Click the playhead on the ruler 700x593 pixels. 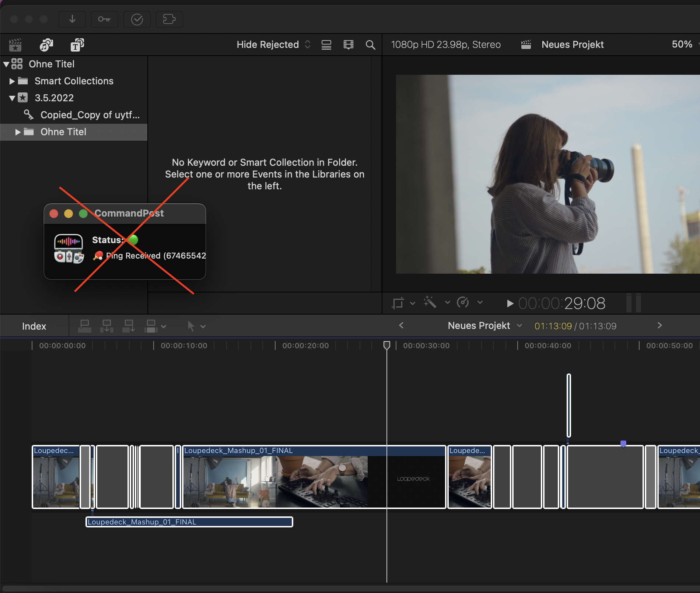[x=386, y=345]
